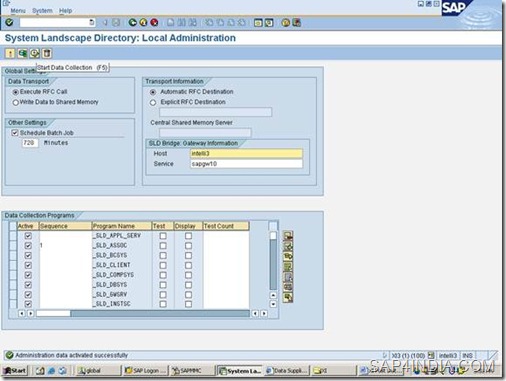Click the Test Count column header

(226, 226)
